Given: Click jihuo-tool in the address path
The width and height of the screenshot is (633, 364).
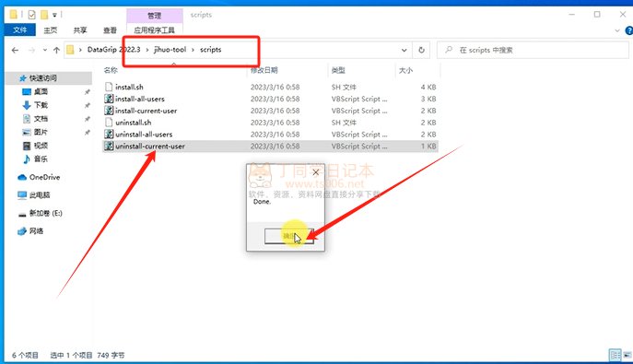Looking at the screenshot, I should tap(170, 50).
